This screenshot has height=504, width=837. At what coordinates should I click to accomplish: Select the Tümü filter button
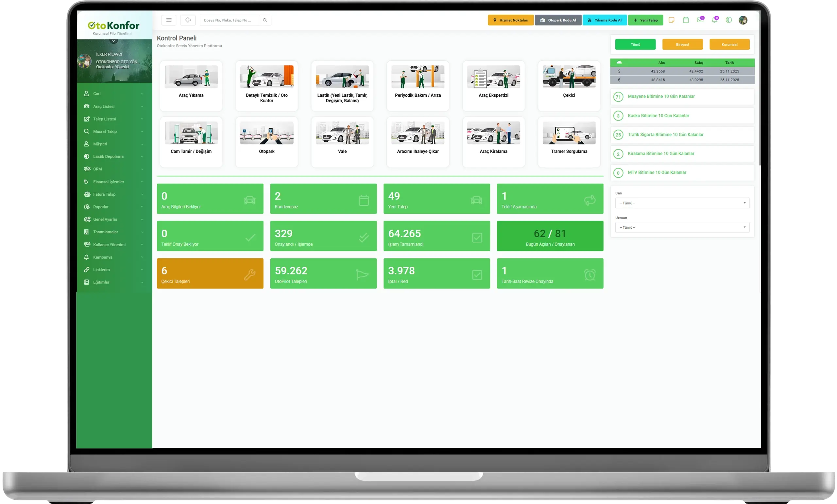[635, 44]
